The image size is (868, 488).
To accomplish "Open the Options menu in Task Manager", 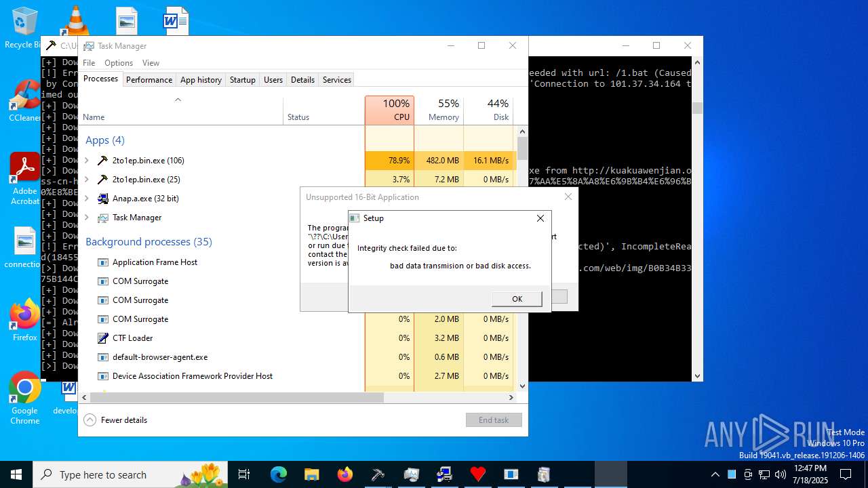I will pos(119,63).
